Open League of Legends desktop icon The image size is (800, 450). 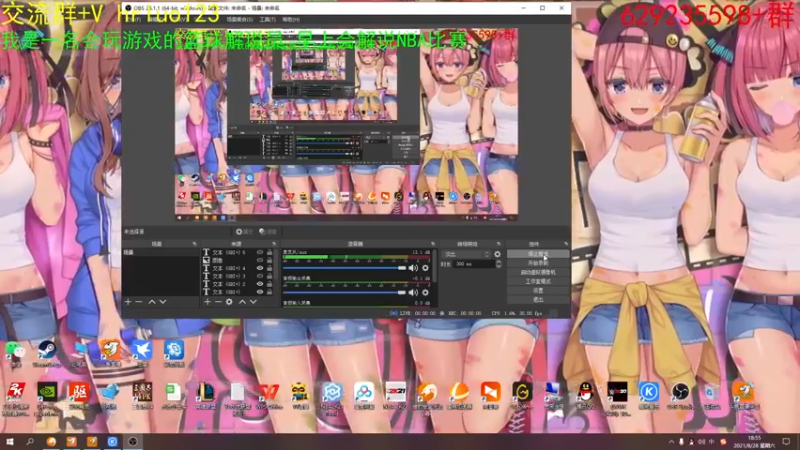205,395
